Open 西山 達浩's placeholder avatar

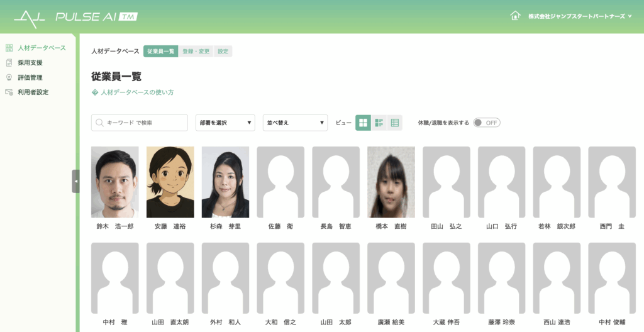tap(557, 278)
